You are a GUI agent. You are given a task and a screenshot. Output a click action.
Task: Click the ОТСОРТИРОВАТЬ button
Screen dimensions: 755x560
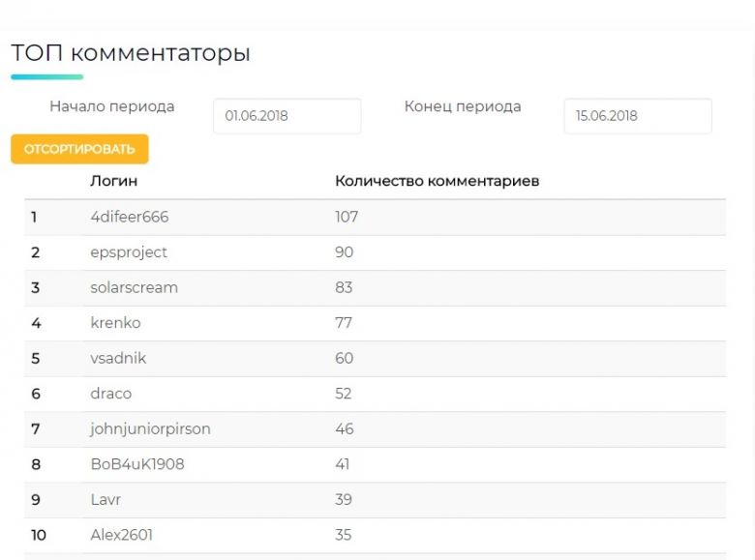[79, 149]
